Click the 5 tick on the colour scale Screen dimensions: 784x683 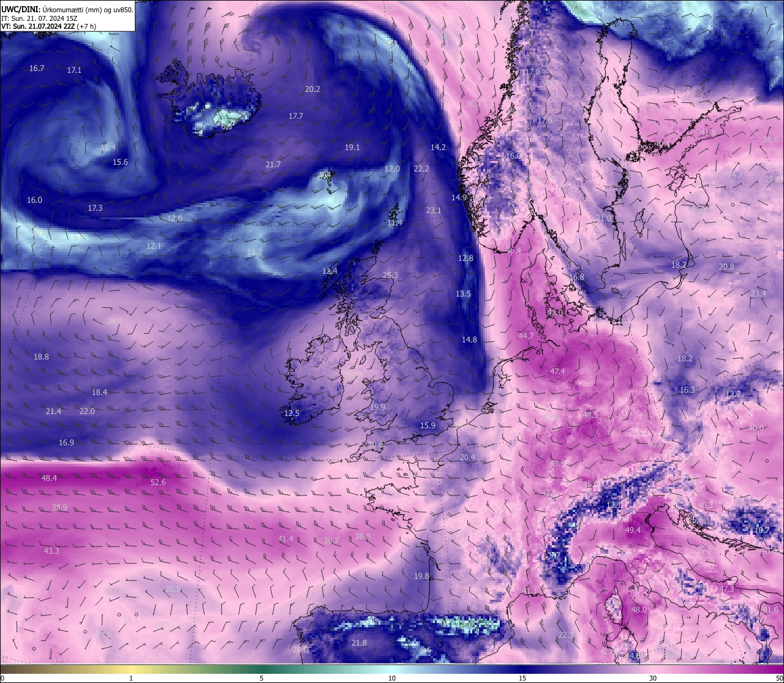pyautogui.click(x=262, y=678)
